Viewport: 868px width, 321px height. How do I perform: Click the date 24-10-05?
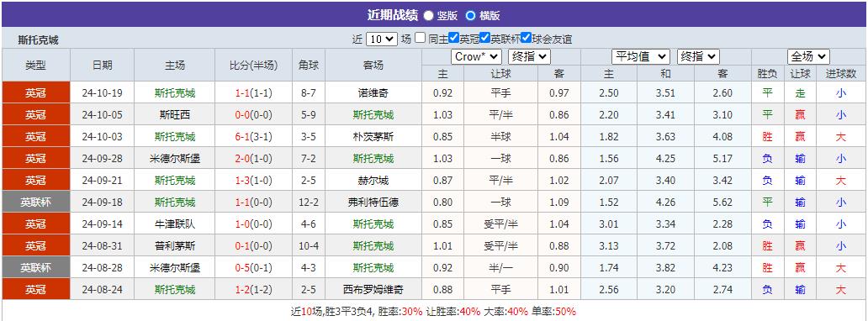(x=103, y=115)
